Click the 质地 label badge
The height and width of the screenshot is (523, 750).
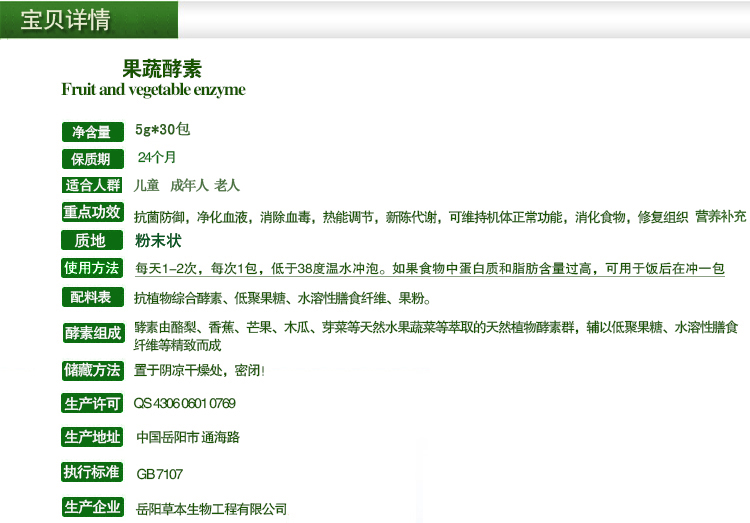tap(92, 241)
